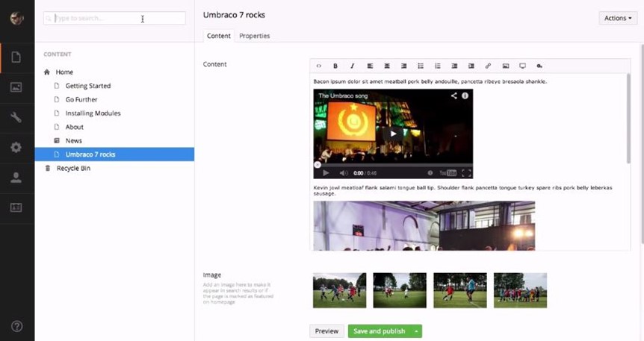Embed media using monitor icon
The height and width of the screenshot is (341, 644).
522,66
